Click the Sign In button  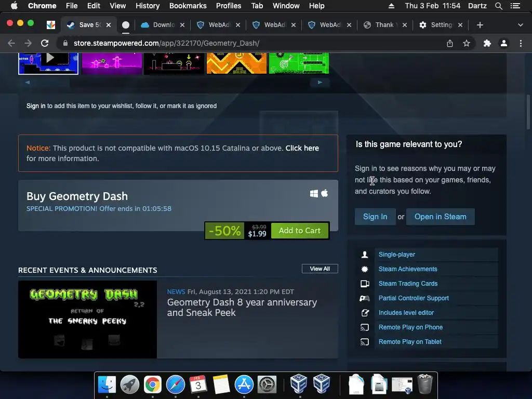(375, 217)
